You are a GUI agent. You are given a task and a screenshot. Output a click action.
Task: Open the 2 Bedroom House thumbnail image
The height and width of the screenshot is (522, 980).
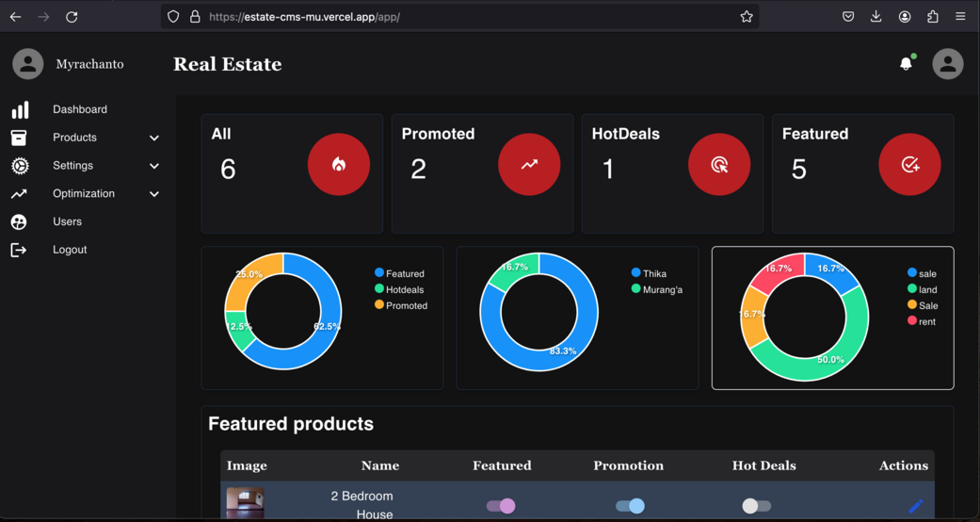tap(245, 503)
